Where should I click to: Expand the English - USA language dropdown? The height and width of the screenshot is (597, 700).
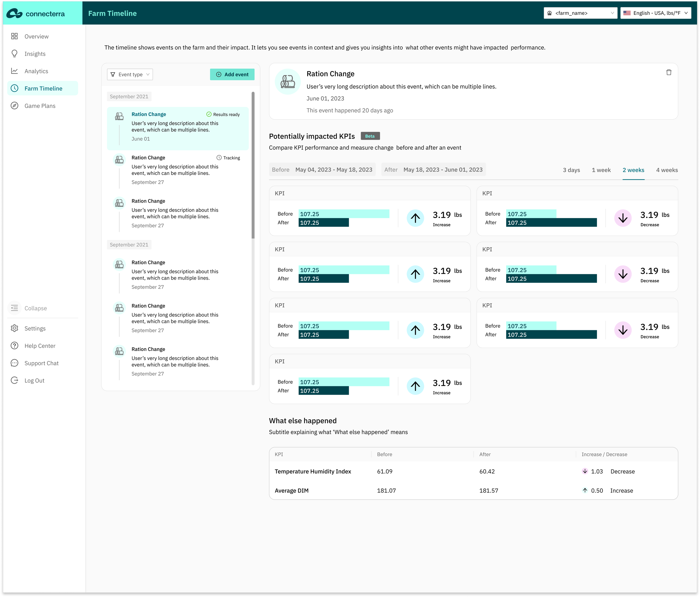[x=655, y=13]
